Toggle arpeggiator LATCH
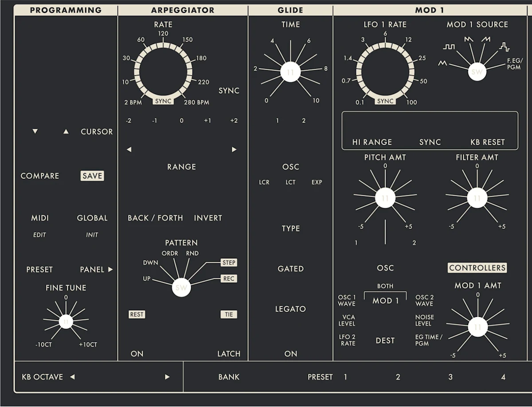The width and height of the screenshot is (532, 407). (229, 354)
